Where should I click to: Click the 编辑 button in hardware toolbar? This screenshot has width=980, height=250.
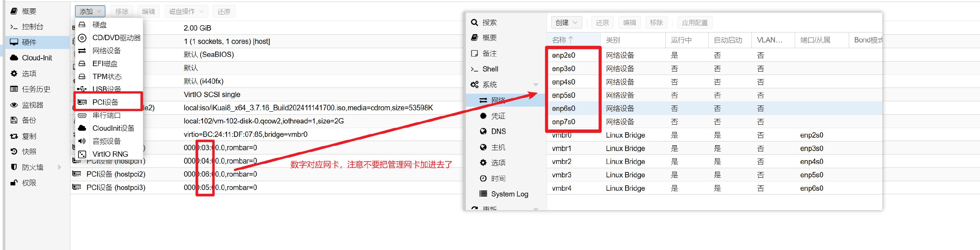pos(148,11)
